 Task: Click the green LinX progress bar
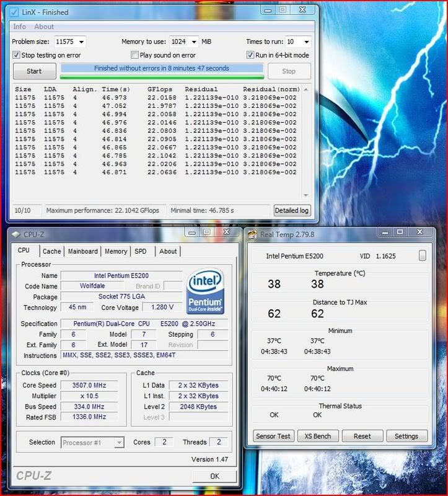162,77
